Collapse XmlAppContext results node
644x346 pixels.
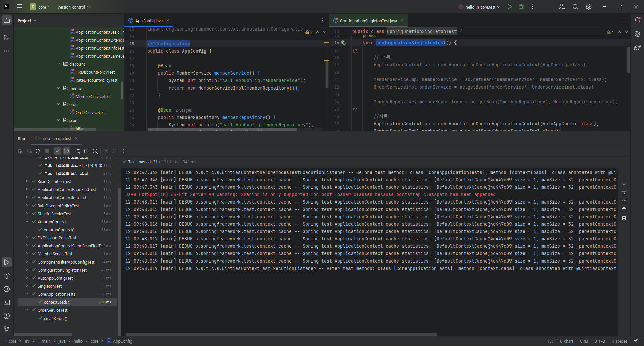(27, 222)
